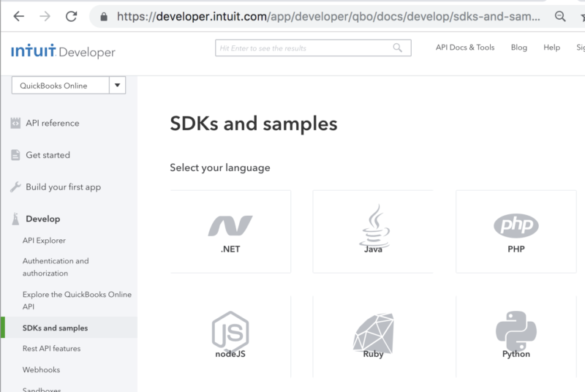
Task: Click the search magnifier icon in search box
Action: [398, 48]
